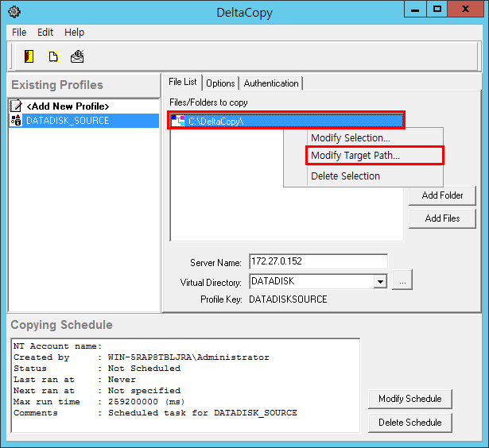Open the Help menu

pos(74,33)
